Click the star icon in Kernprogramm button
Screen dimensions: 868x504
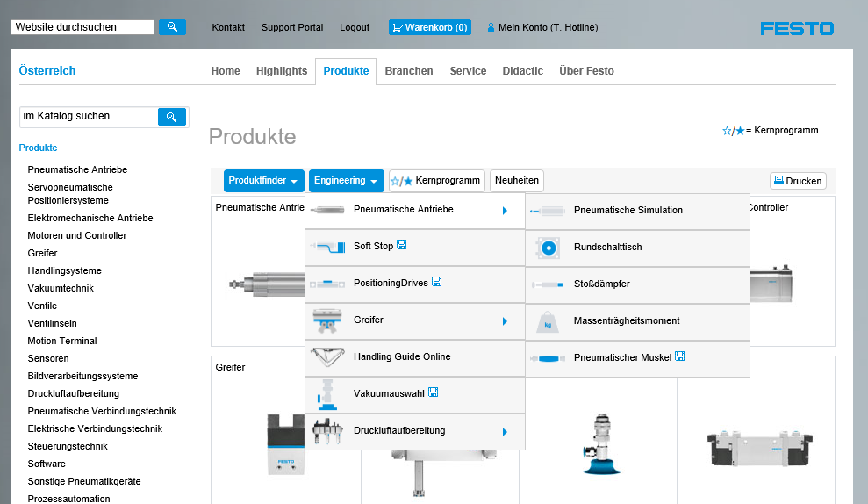pos(401,181)
